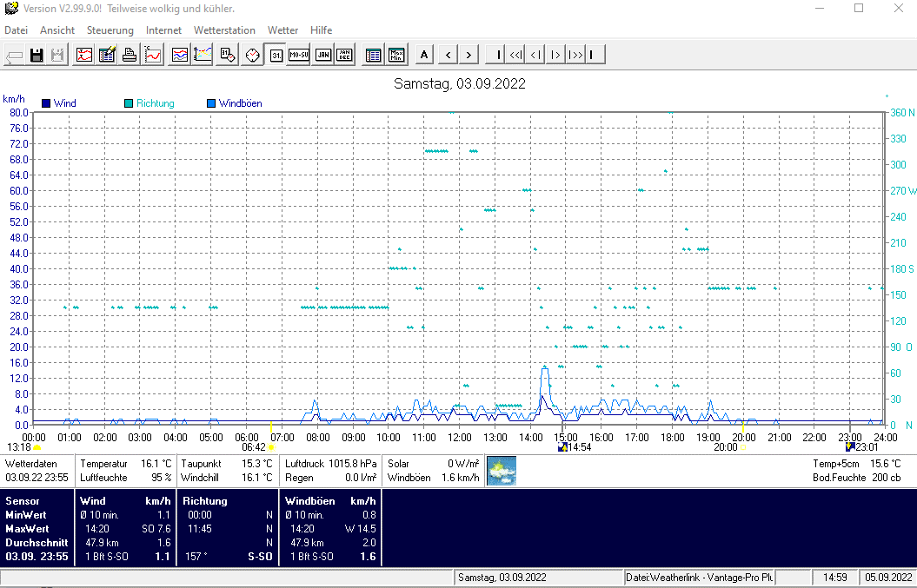
Task: Jump back fast with '<<|' button
Action: [515, 55]
